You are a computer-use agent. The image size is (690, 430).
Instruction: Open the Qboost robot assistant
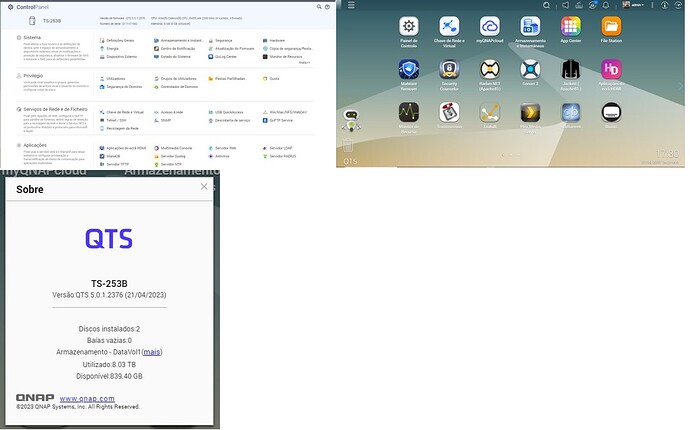point(351,120)
